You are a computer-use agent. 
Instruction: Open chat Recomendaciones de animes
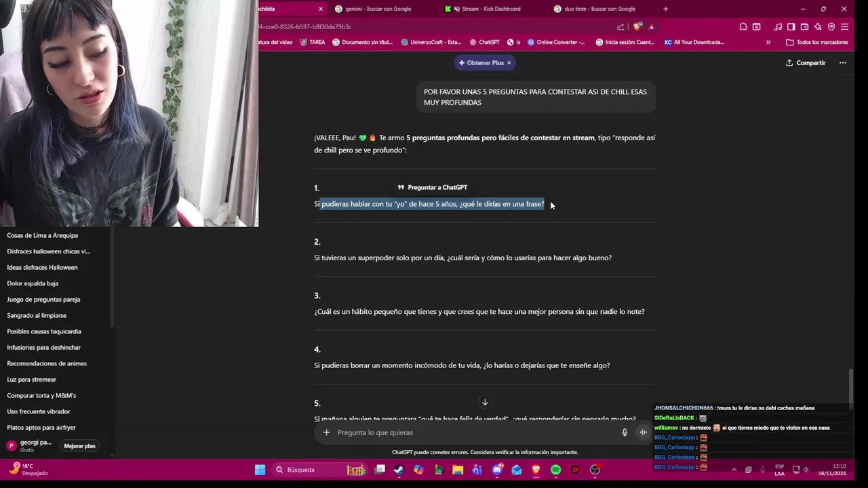tap(47, 363)
